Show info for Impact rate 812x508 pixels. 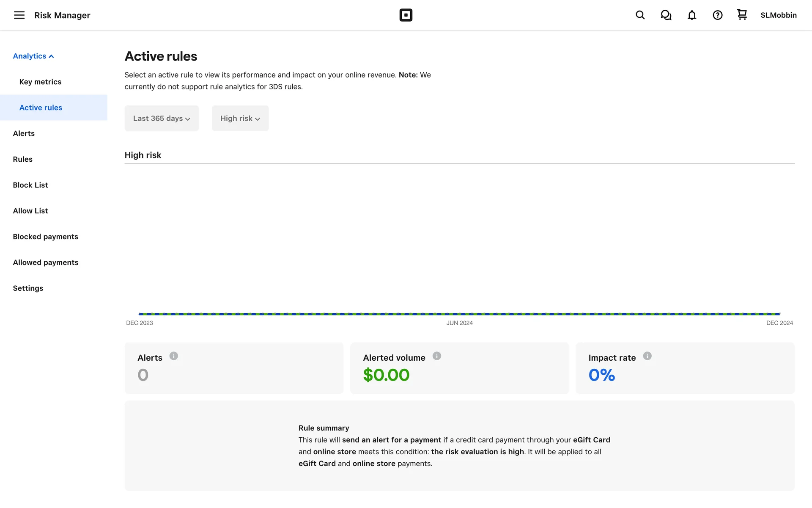pyautogui.click(x=647, y=356)
